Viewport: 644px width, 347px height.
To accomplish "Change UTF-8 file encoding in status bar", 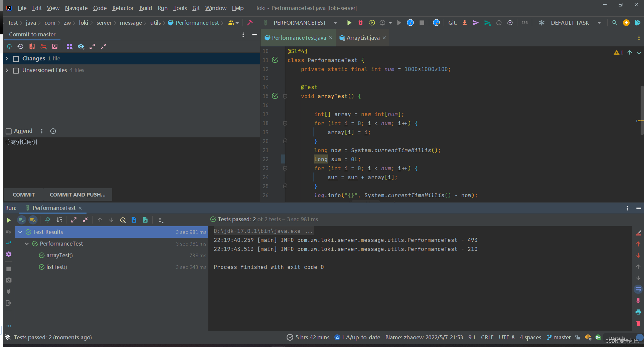I will [507, 337].
